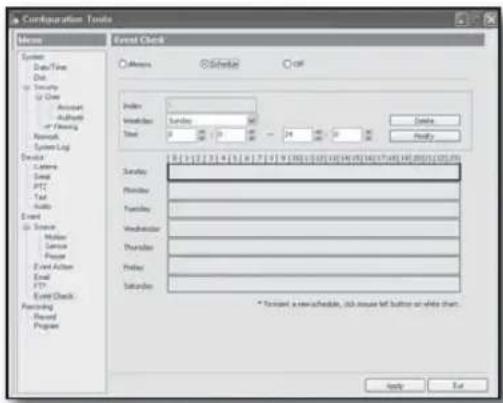
Task: Click the start minute input field
Action: coord(232,135)
